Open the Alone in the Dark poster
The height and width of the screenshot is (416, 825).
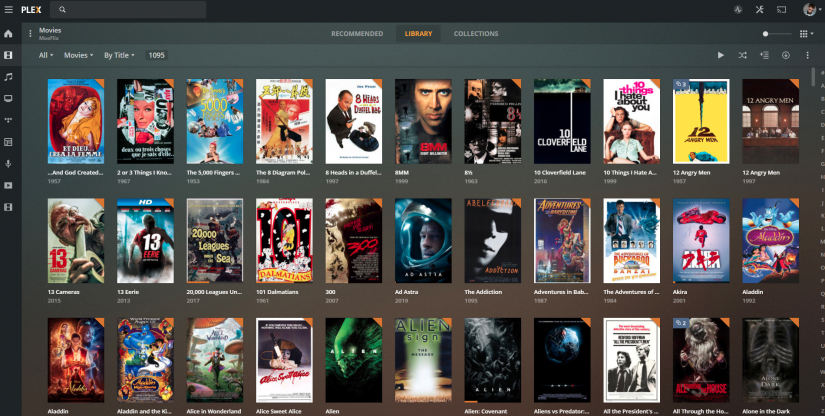click(x=770, y=360)
